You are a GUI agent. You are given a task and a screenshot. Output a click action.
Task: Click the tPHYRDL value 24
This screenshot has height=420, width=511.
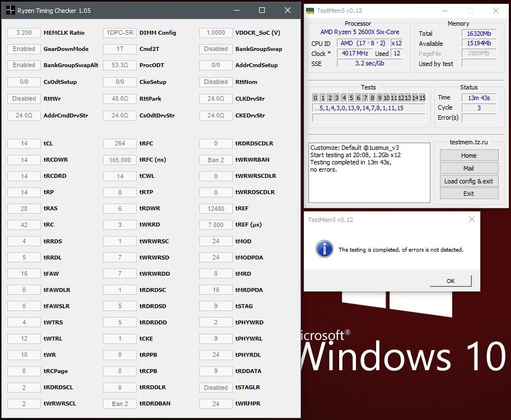(215, 355)
